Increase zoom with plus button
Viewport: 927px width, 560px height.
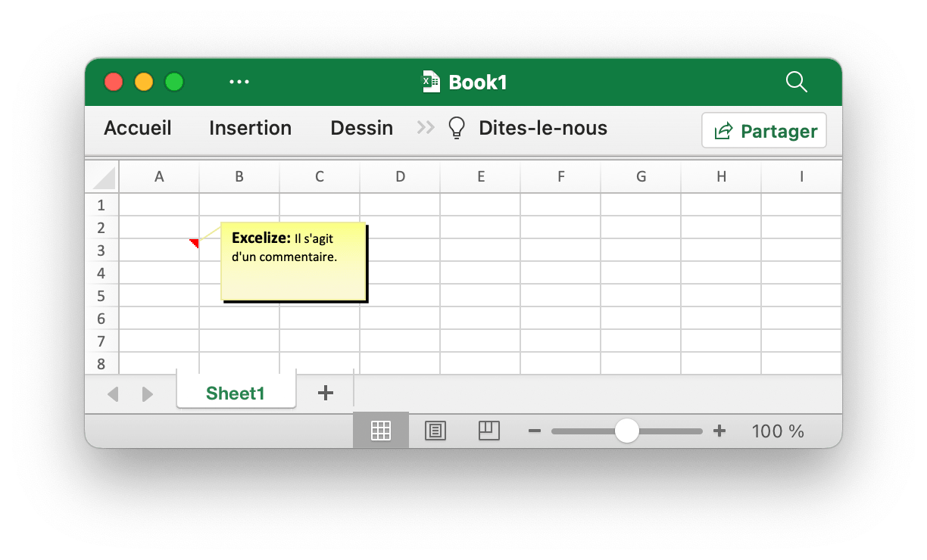click(x=719, y=431)
